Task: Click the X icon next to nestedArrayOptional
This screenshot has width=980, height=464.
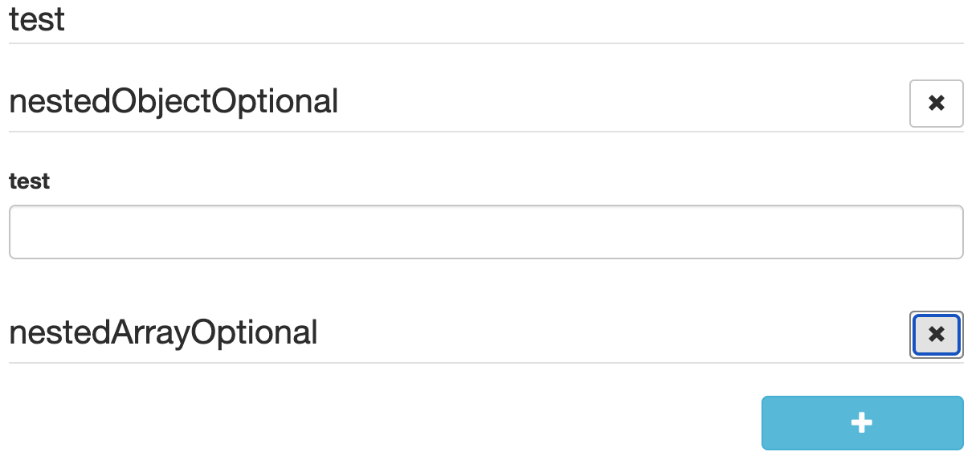Action: [x=936, y=335]
